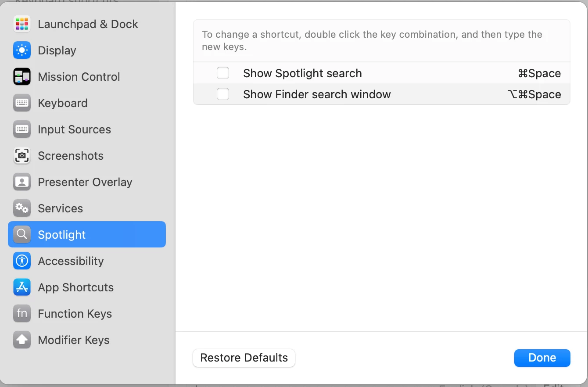The height and width of the screenshot is (387, 588).
Task: Click the Mission Control icon
Action: [x=22, y=77]
